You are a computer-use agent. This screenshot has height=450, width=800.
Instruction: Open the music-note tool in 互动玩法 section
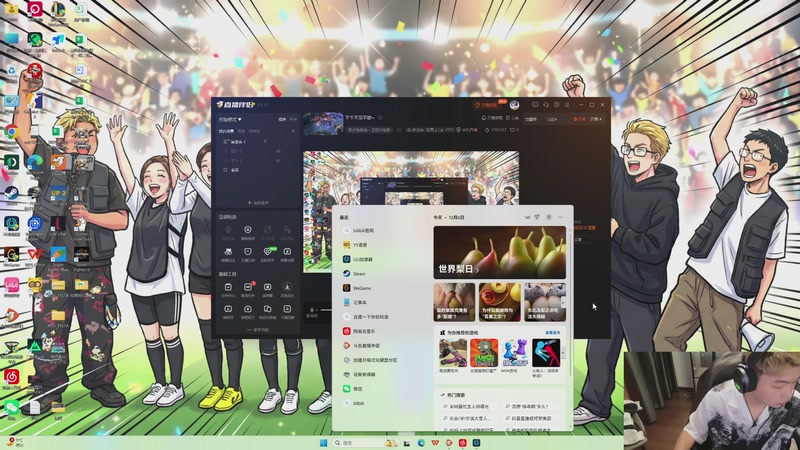point(287,252)
